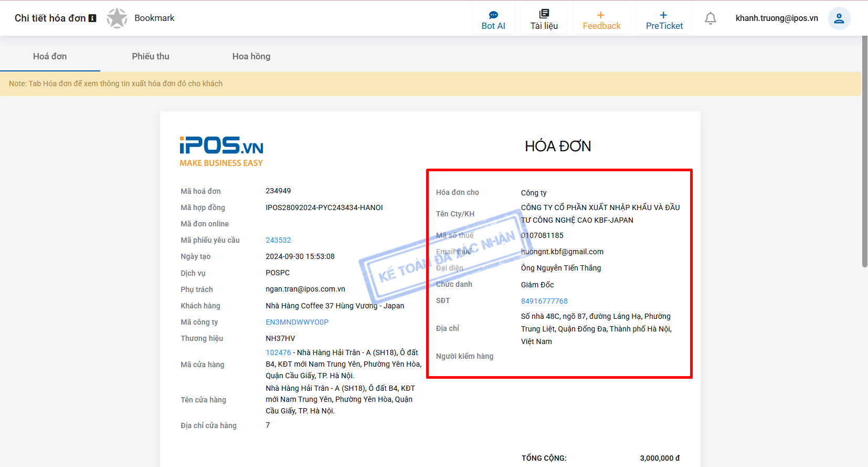Click the account email khanh.truong@ipos.vn

tap(777, 18)
